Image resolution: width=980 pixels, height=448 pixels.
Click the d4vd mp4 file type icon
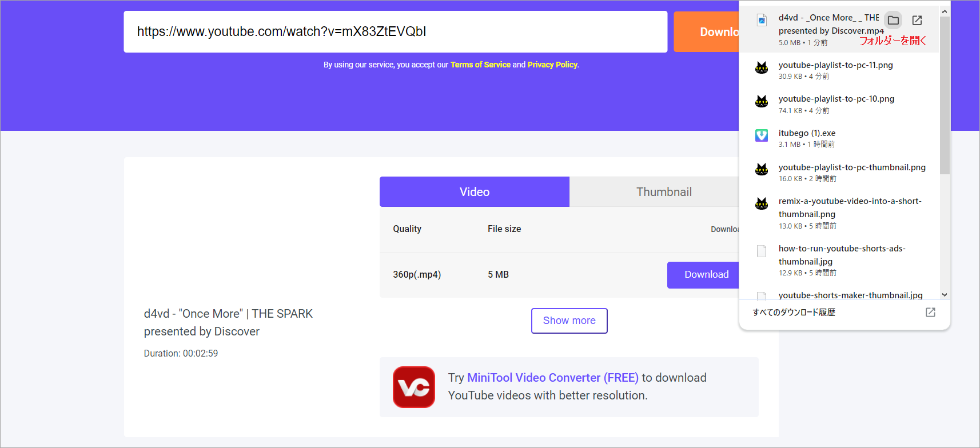coord(762,21)
